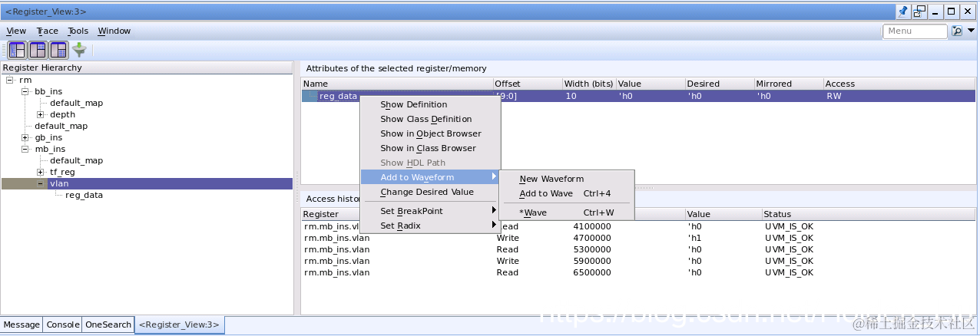
Task: Open the Set BreakPoint submenu
Action: [430, 211]
